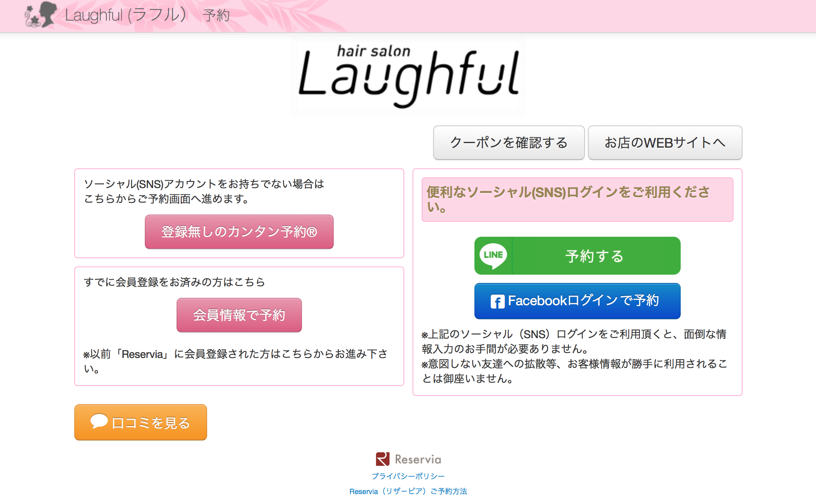
Task: Click the speech bubble icon on 口コミ button
Action: [x=99, y=421]
